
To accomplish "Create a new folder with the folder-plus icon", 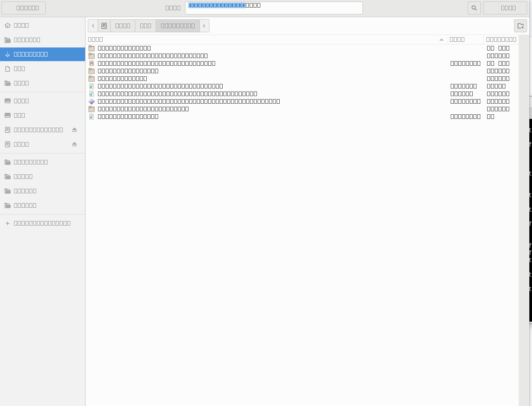I will [521, 26].
